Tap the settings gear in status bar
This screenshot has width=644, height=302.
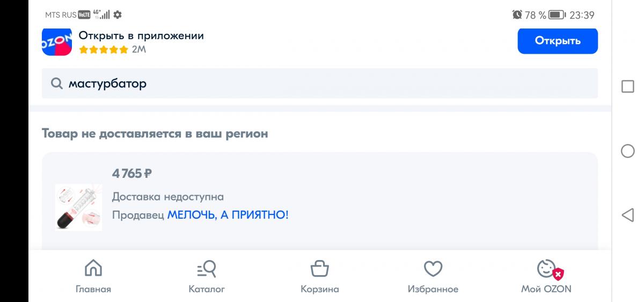[118, 15]
